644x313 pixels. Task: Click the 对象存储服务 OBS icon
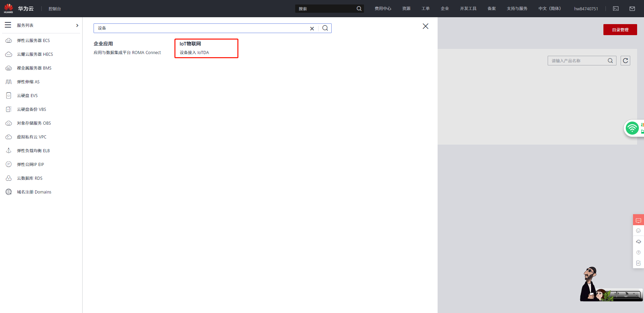pos(9,123)
